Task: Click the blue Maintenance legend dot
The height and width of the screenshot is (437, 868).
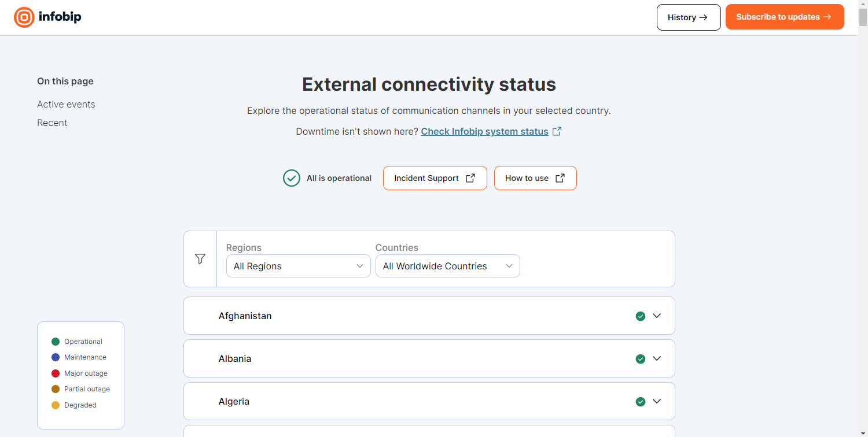Action: pos(56,357)
